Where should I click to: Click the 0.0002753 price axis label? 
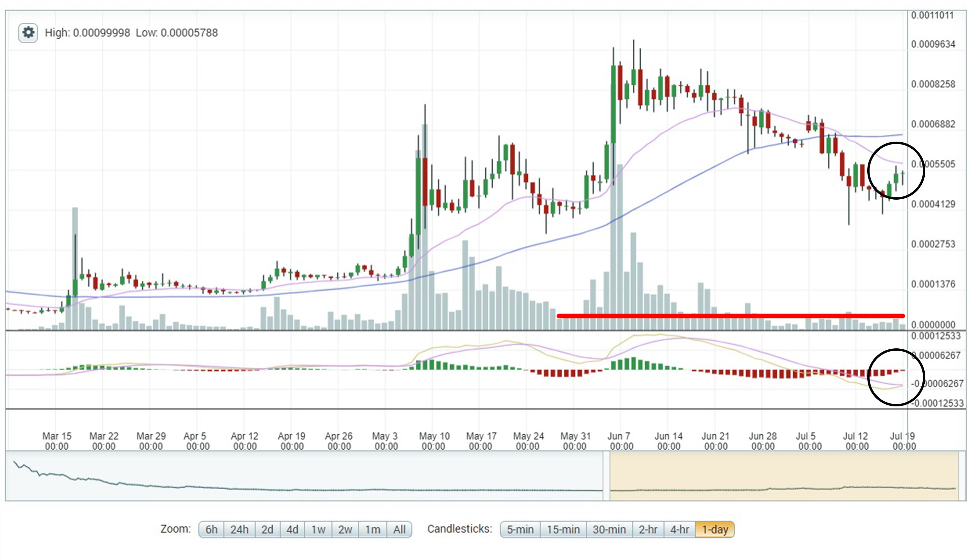click(933, 244)
